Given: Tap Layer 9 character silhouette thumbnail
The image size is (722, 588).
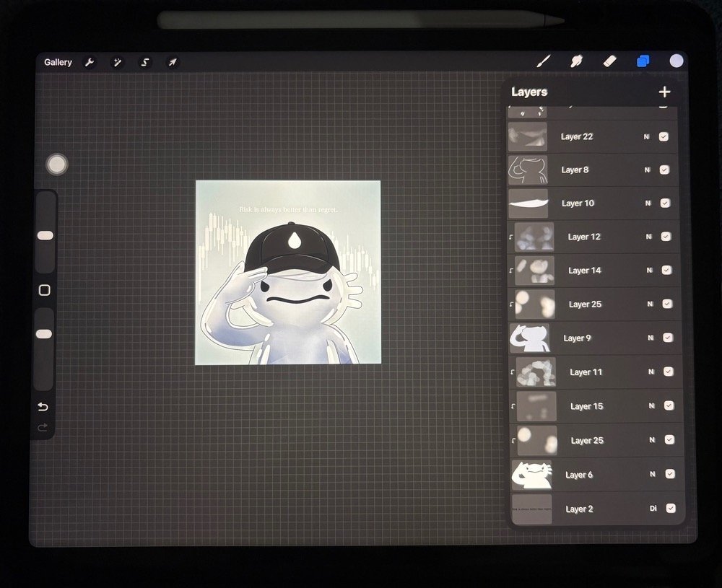Looking at the screenshot, I should pyautogui.click(x=530, y=338).
